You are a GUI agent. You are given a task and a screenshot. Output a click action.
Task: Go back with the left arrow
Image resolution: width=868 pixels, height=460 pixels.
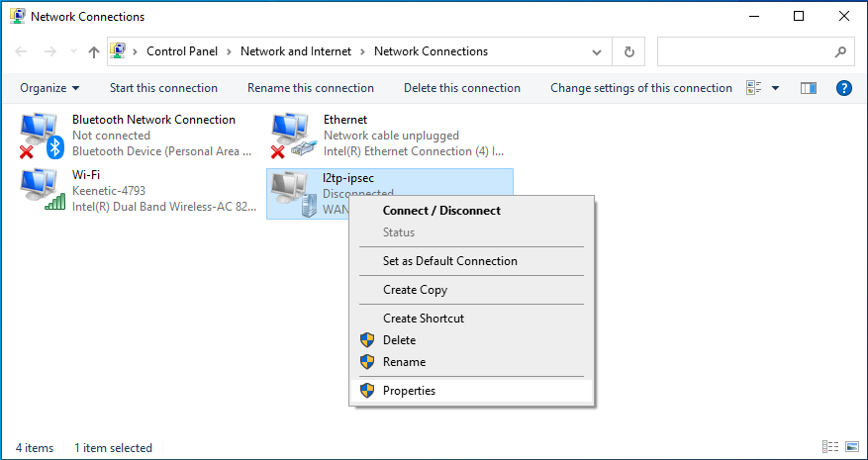click(x=21, y=52)
